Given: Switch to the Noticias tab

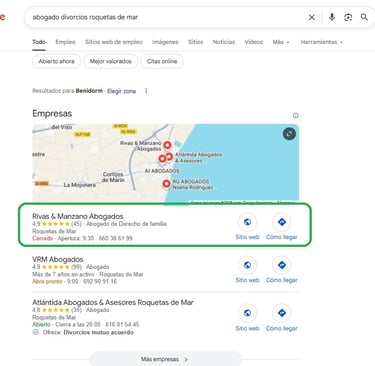Looking at the screenshot, I should [x=224, y=42].
